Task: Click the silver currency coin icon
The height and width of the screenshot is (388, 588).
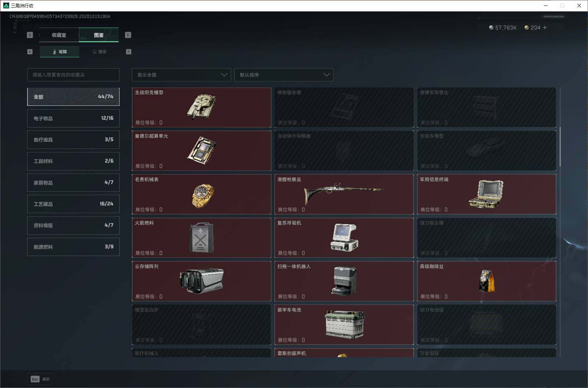Action: pos(491,28)
